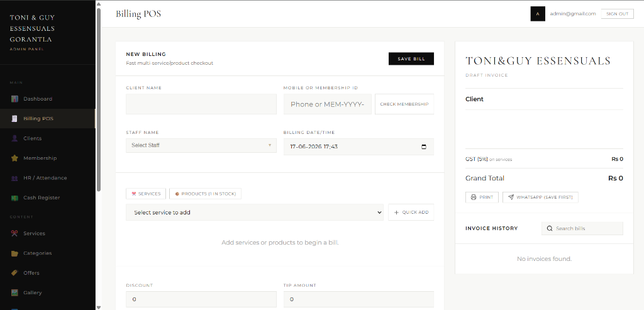This screenshot has width=644, height=310.
Task: Click the GST (5%) label
Action: tap(477, 159)
